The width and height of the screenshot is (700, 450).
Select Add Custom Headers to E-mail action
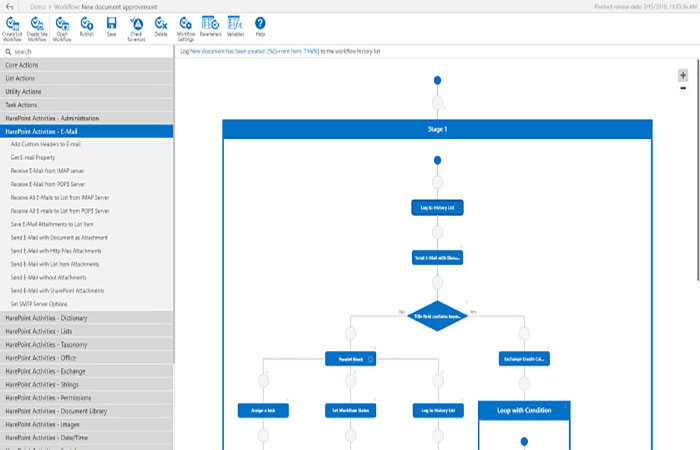pos(46,144)
